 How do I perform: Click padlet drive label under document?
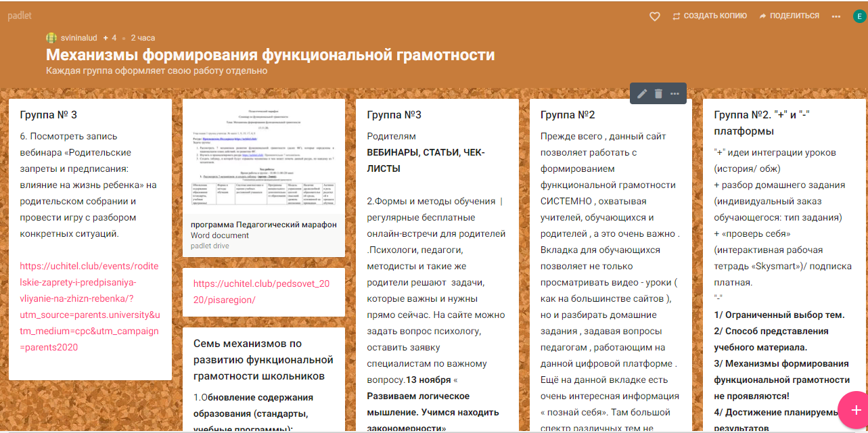(x=210, y=246)
